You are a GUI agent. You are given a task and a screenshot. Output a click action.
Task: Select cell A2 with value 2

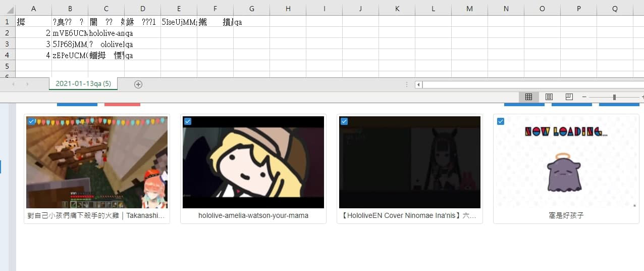pos(33,33)
